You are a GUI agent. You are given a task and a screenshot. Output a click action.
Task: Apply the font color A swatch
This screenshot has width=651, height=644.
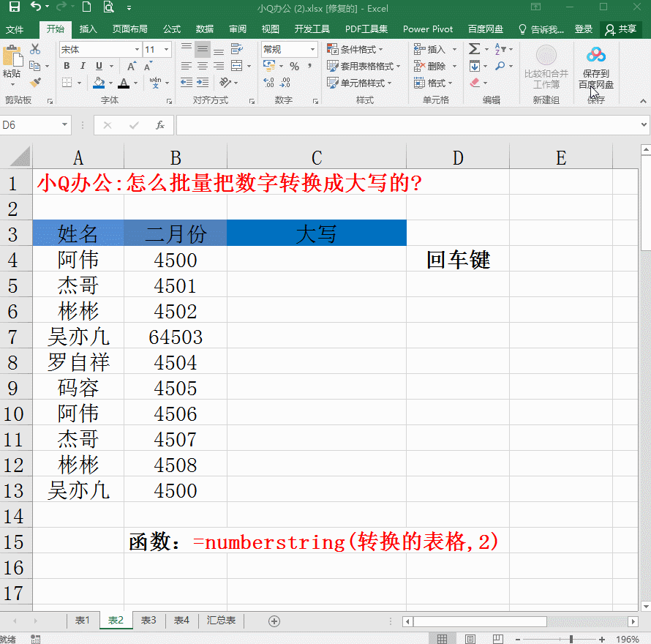coord(124,83)
